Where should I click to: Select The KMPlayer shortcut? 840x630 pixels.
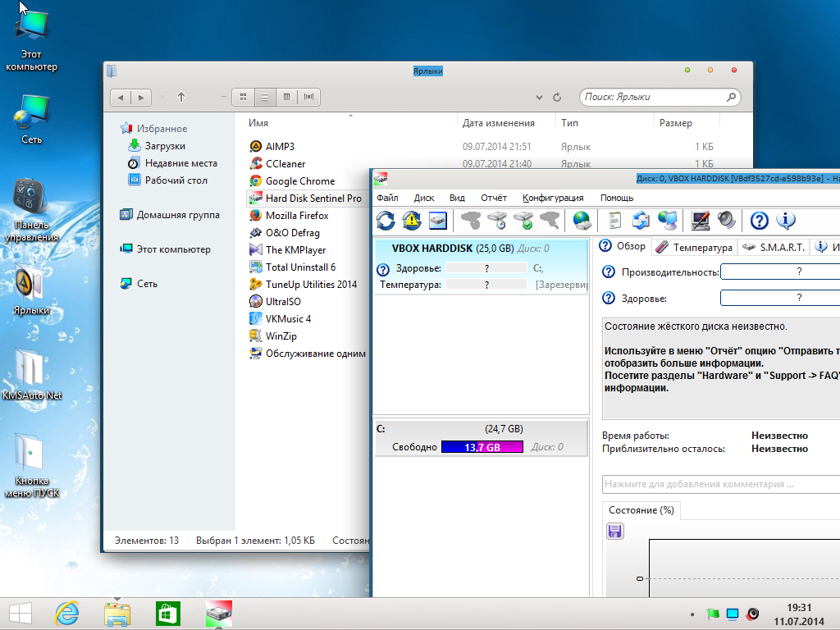coord(288,249)
